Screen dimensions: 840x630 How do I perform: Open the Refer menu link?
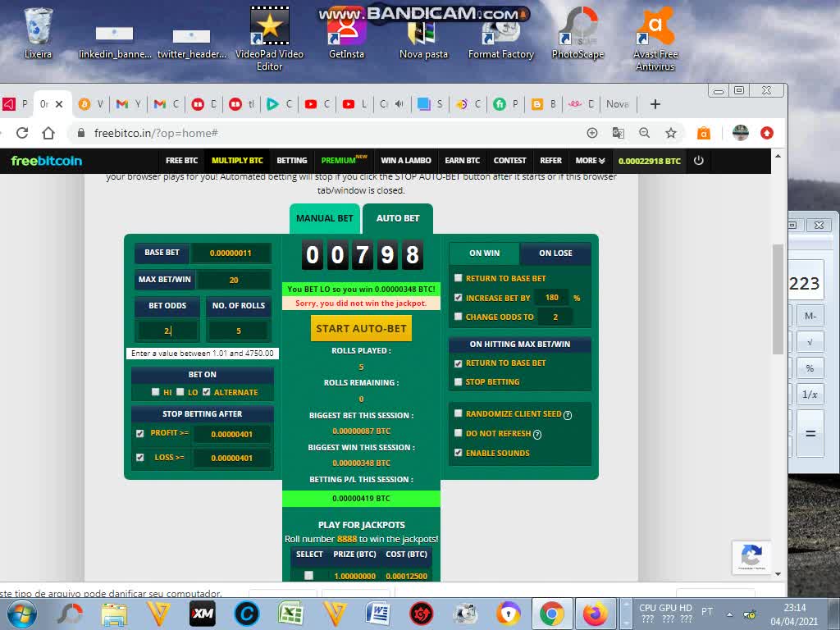[x=550, y=160]
